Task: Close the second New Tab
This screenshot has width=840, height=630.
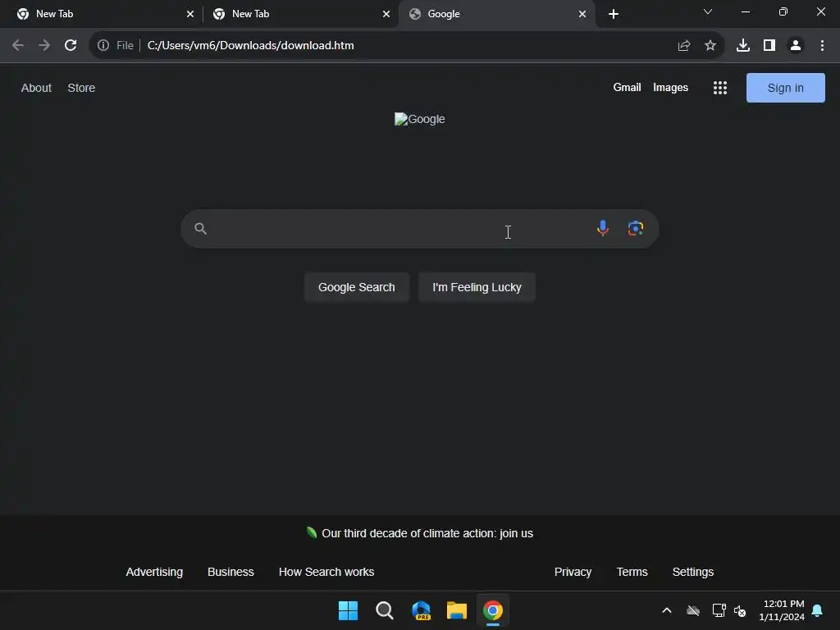Action: [386, 14]
